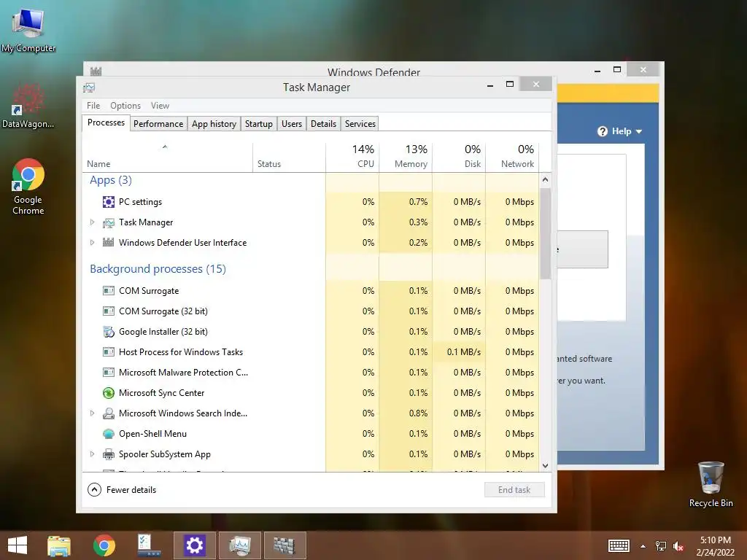
Task: Sort by the CPU column header
Action: pyautogui.click(x=352, y=157)
